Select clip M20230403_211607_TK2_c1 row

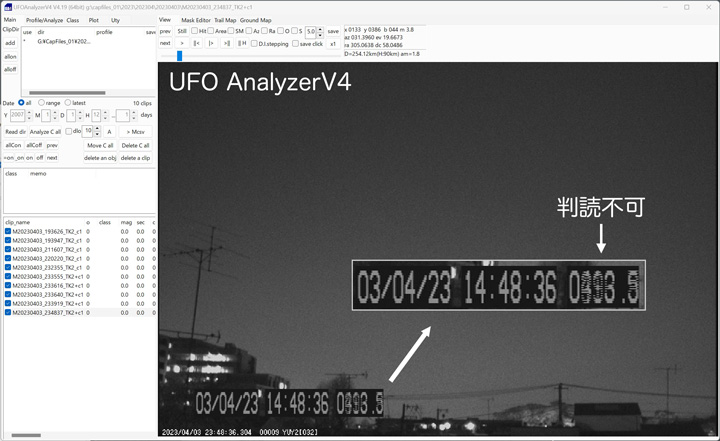tap(80, 249)
